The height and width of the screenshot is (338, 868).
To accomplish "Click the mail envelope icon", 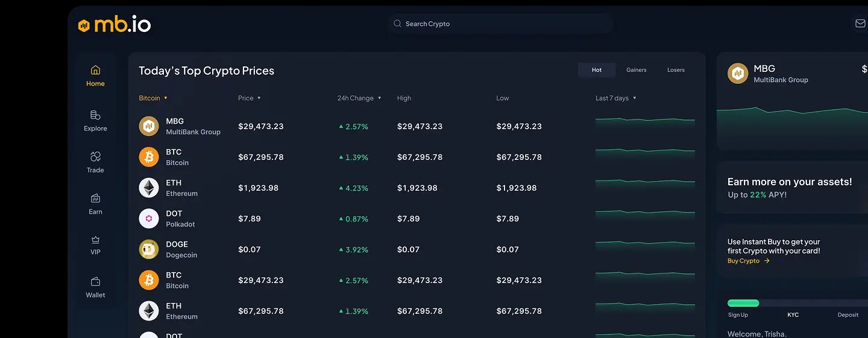I will [x=860, y=24].
